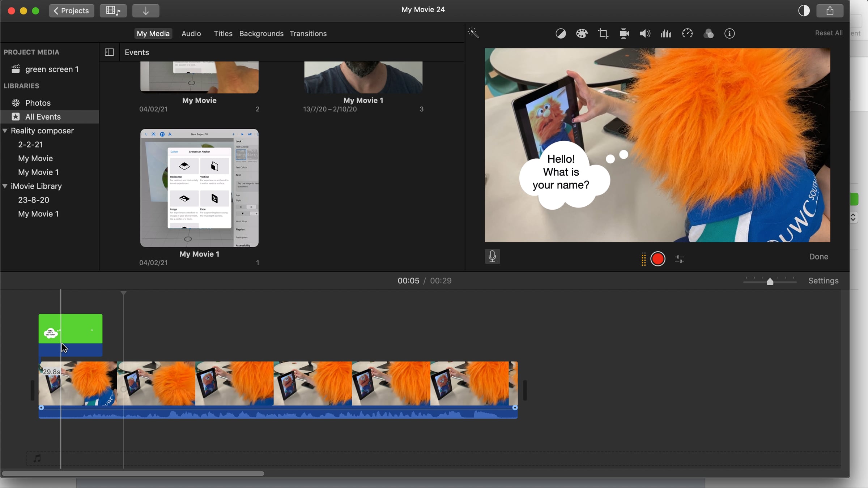Open the noise reduction equalizer tool
This screenshot has width=868, height=488.
(x=666, y=34)
